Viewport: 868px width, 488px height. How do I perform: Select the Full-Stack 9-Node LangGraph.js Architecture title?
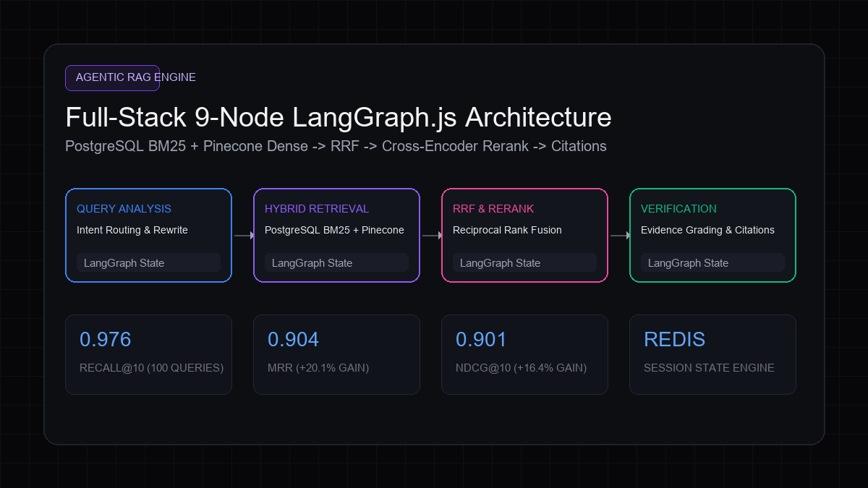339,117
